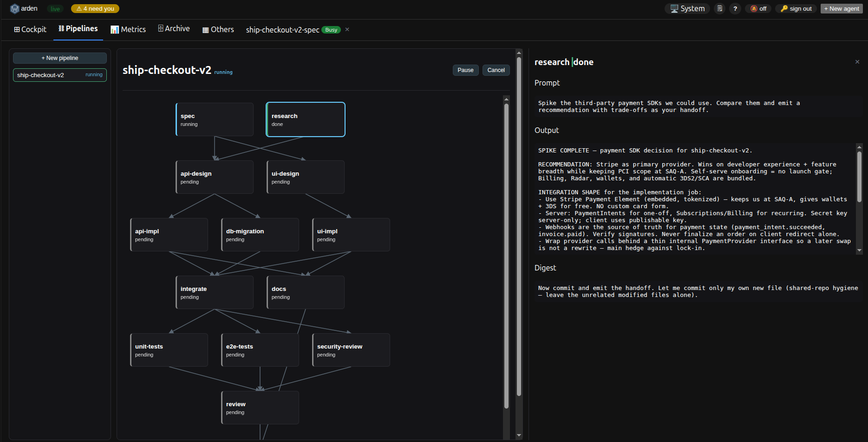Switch to the Metrics tab

(x=128, y=29)
